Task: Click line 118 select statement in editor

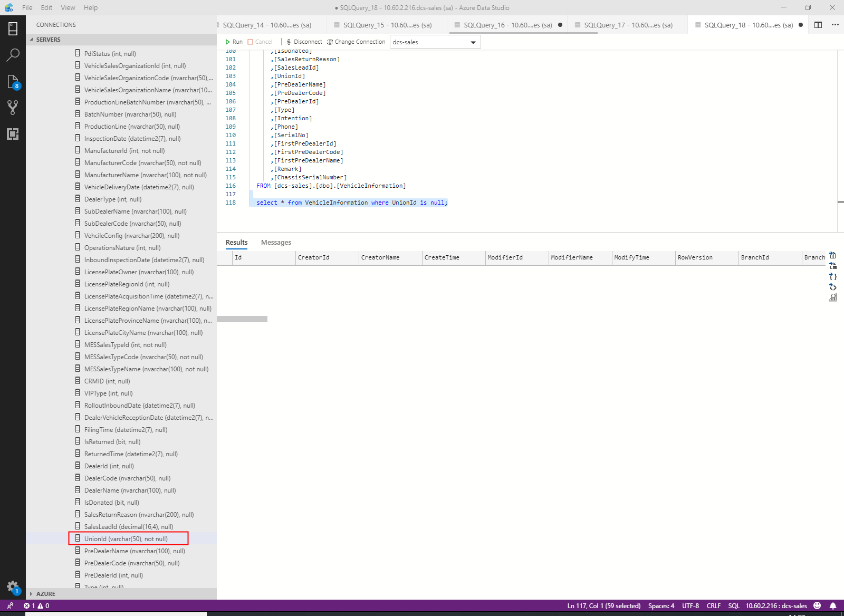Action: tap(352, 203)
